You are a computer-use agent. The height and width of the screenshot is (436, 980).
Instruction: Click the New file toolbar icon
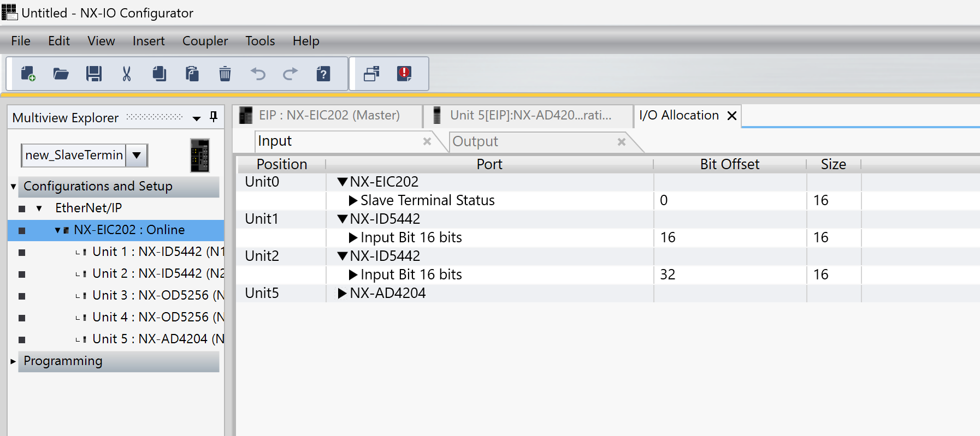pos(28,74)
